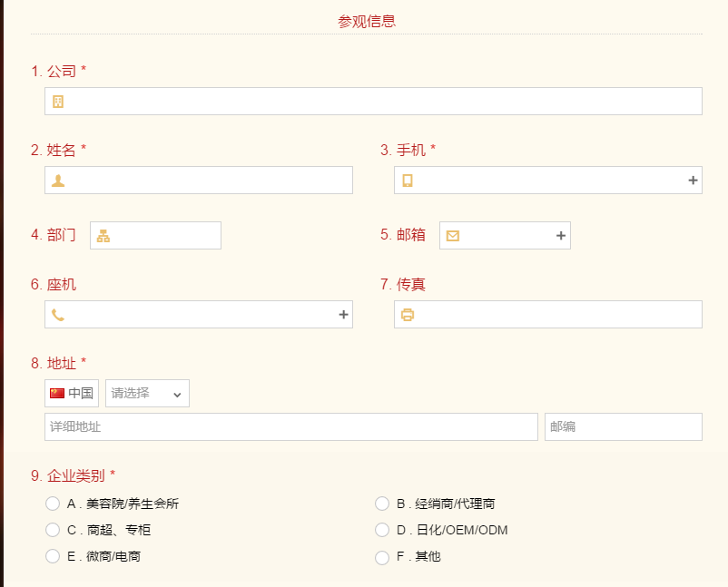Viewport: 728px width, 587px height.
Task: Focus the 邮编 postal code field
Action: click(x=623, y=427)
